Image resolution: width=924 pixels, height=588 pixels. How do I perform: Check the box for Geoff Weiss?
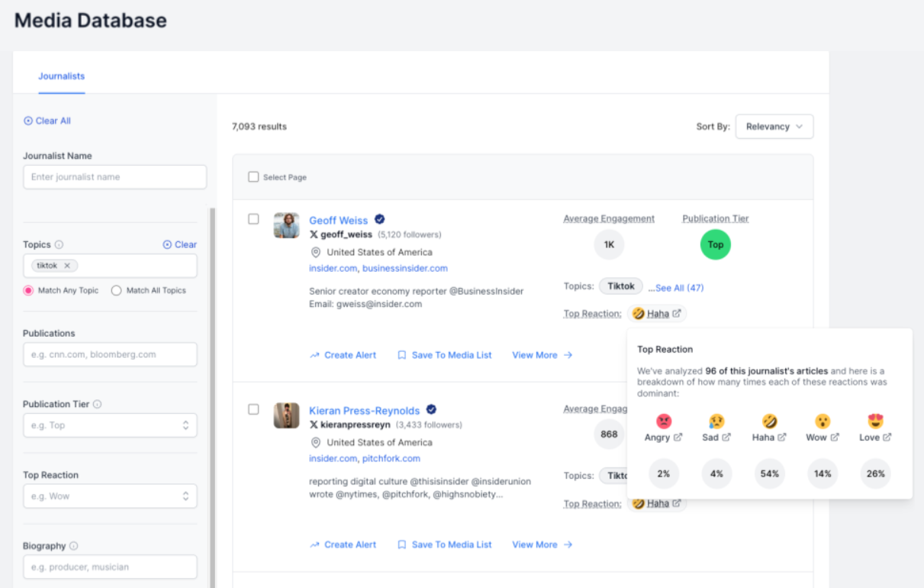[253, 219]
